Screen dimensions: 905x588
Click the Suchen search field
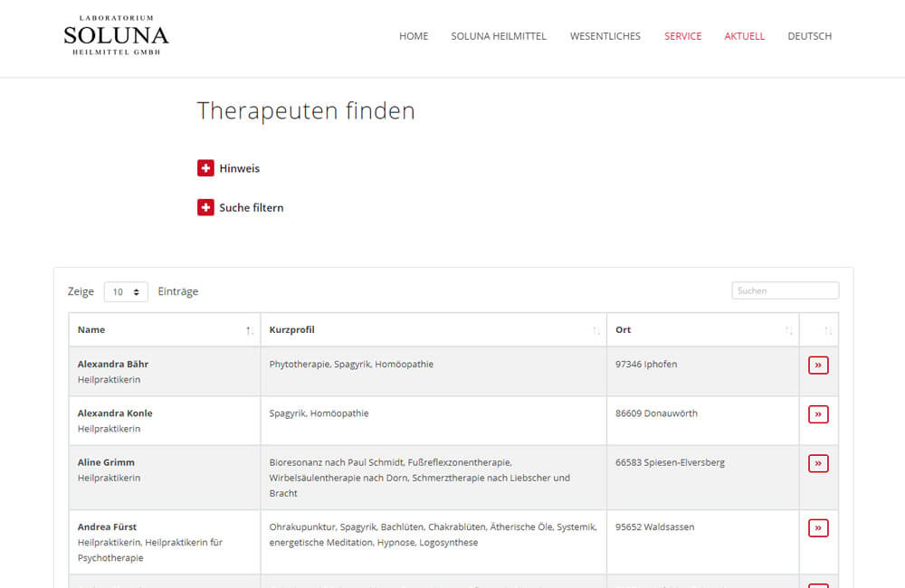(785, 290)
